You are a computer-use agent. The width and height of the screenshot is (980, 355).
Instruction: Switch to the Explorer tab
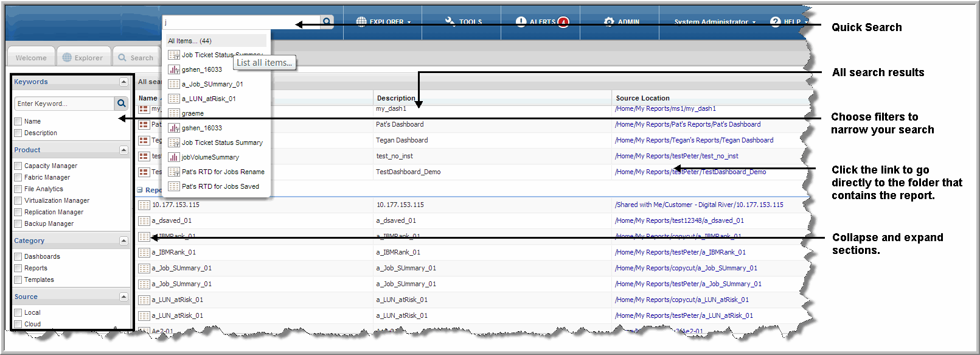83,58
